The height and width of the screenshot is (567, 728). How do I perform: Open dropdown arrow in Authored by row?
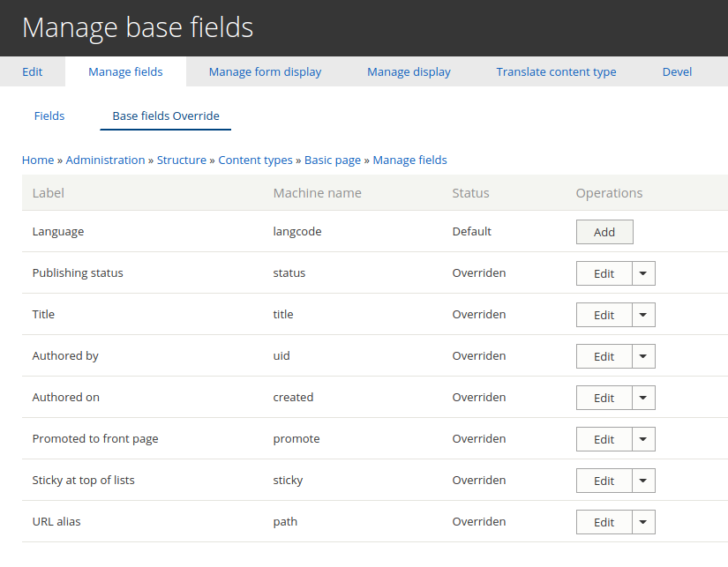[643, 356]
